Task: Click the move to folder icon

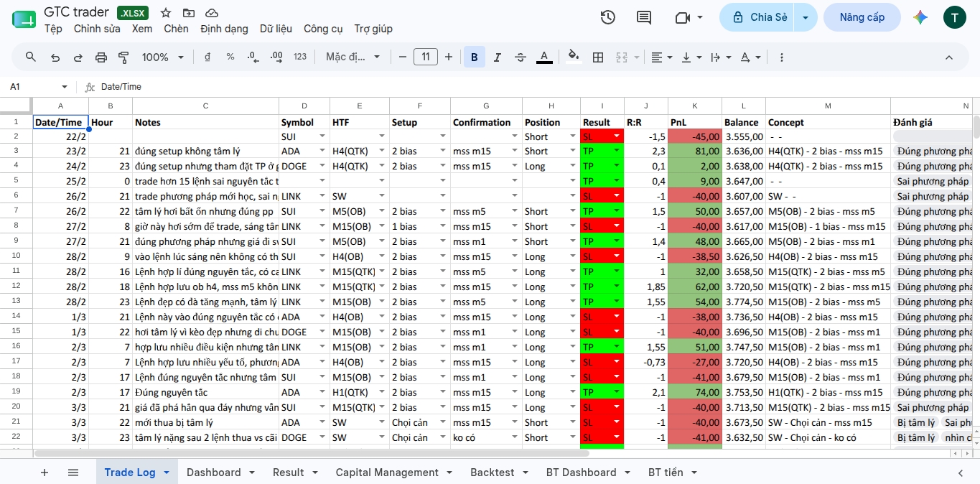Action: [189, 13]
